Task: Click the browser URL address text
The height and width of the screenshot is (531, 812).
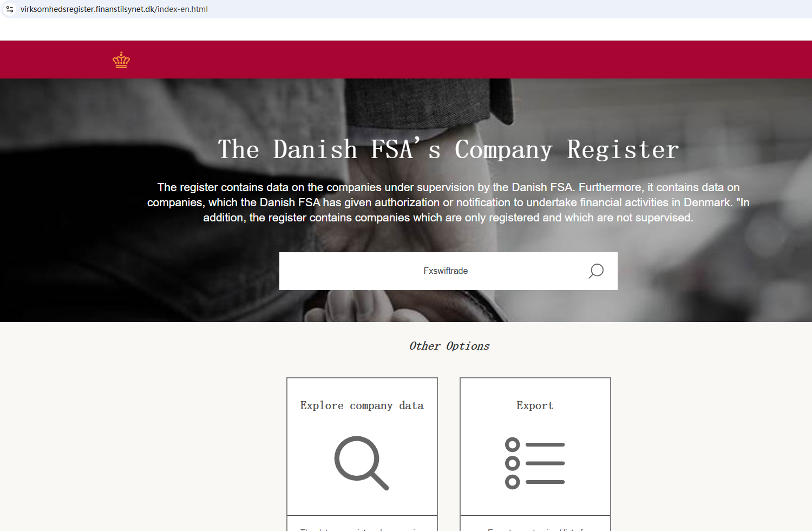Action: pyautogui.click(x=114, y=9)
